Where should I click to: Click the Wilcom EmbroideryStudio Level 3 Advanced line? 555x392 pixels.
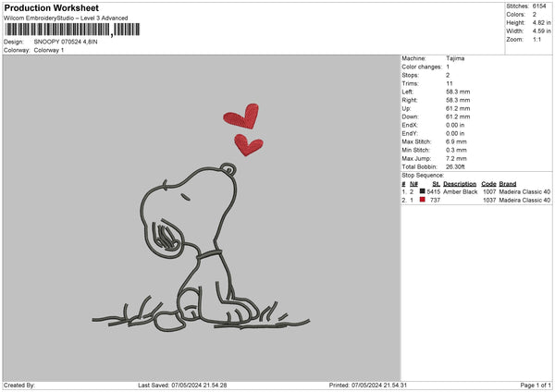coord(66,18)
